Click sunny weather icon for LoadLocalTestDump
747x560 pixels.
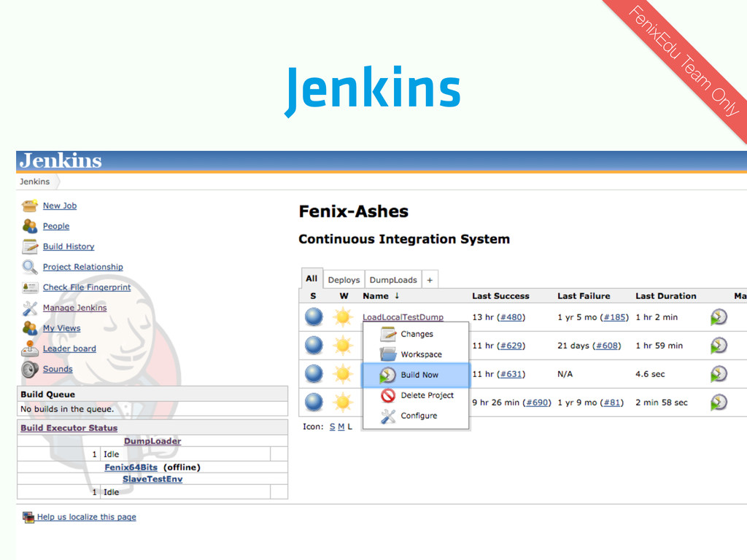(343, 317)
